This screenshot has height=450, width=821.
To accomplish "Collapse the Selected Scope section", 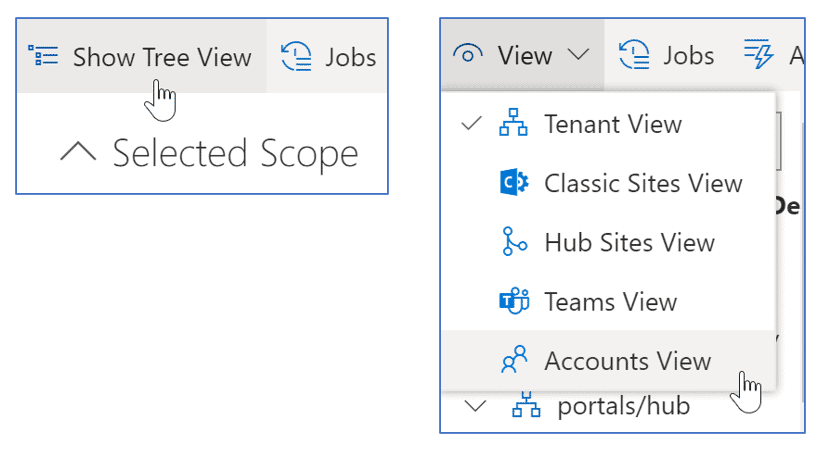I will [78, 153].
